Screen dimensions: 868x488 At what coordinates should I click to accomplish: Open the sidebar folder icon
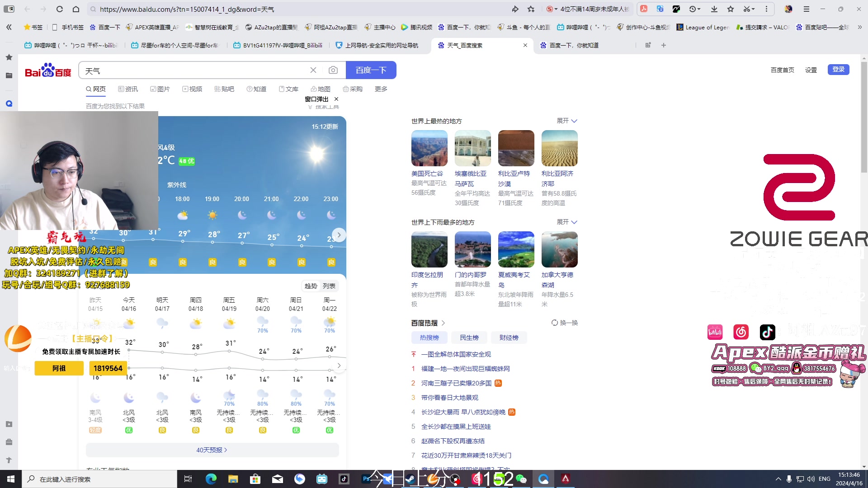tap(9, 75)
